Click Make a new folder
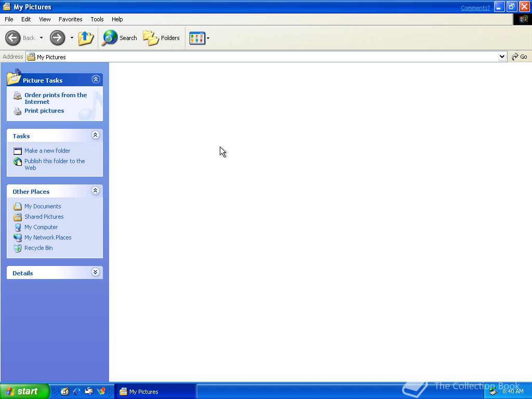 tap(47, 151)
